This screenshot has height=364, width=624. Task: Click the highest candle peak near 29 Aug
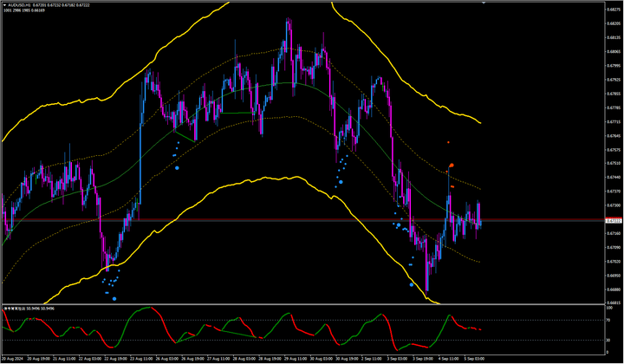[x=289, y=19]
